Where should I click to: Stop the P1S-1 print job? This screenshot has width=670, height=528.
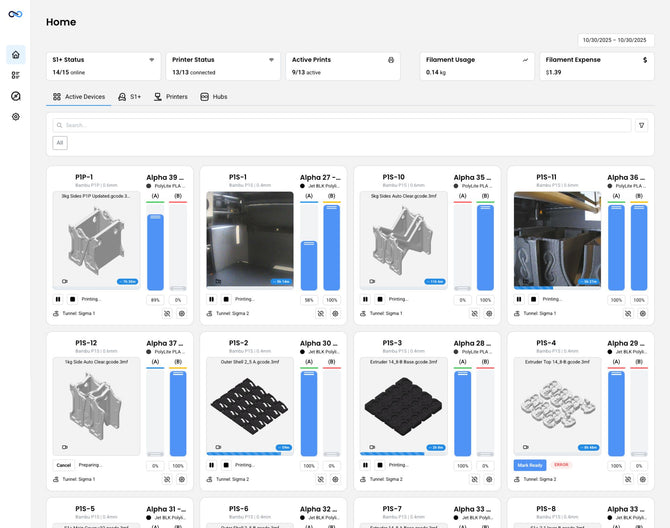(x=226, y=299)
